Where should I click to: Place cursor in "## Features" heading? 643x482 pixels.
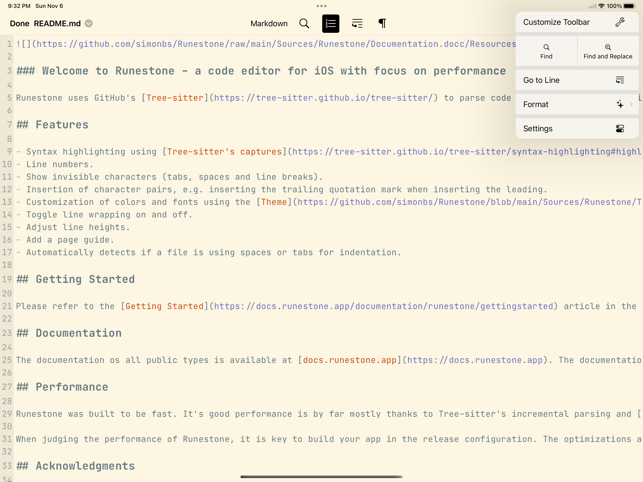[x=52, y=124]
